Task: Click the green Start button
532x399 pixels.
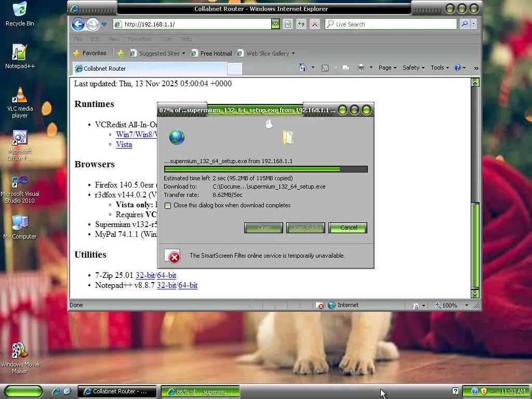Action: [24, 391]
